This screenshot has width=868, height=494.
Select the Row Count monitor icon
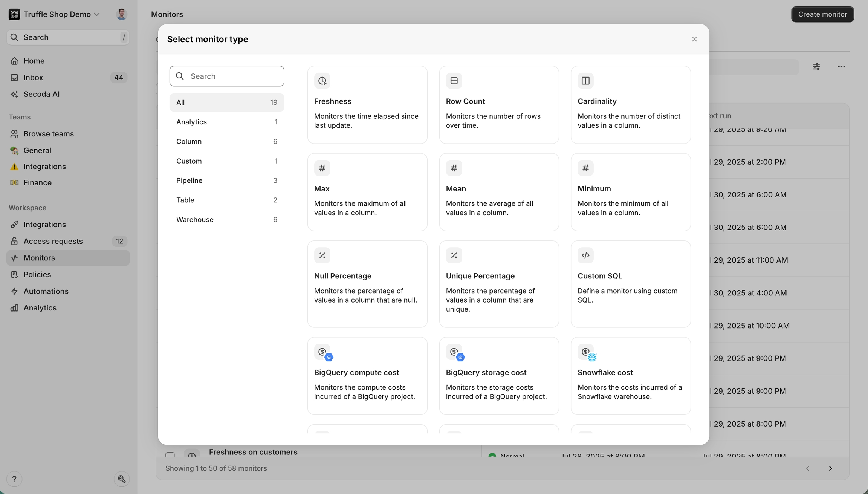[x=454, y=81]
